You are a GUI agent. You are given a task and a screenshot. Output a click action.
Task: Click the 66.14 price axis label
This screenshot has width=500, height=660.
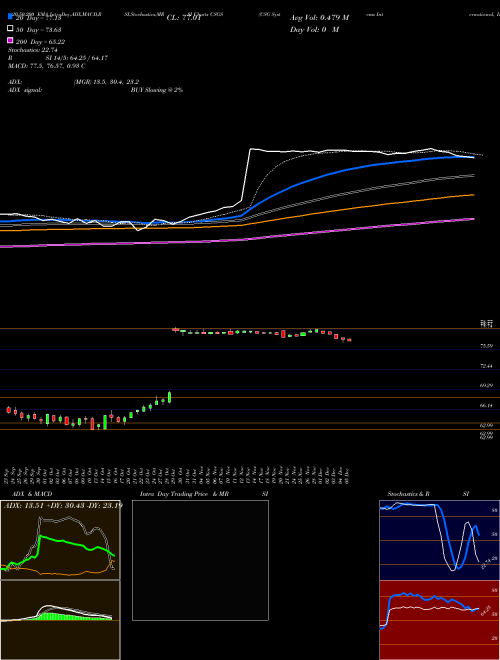point(487,405)
